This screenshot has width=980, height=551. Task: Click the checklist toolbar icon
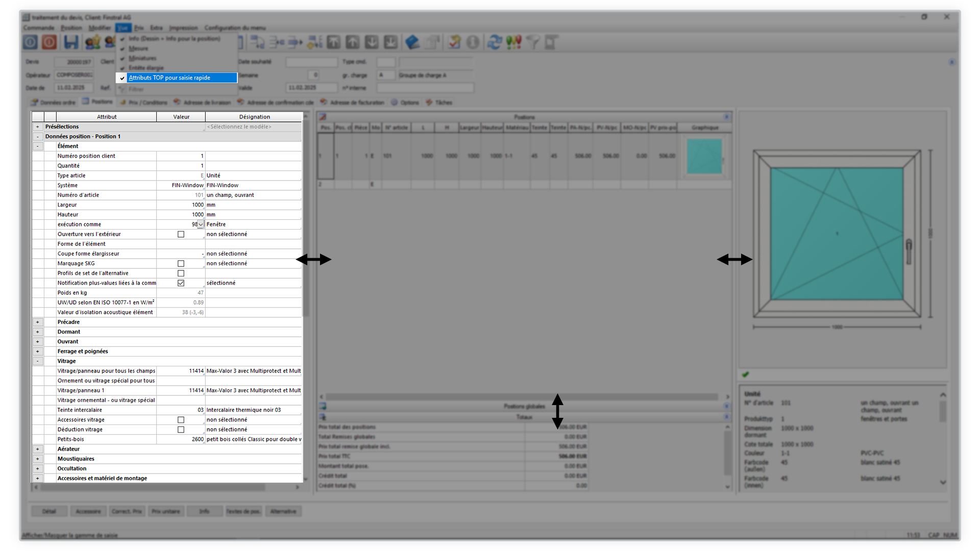[454, 42]
